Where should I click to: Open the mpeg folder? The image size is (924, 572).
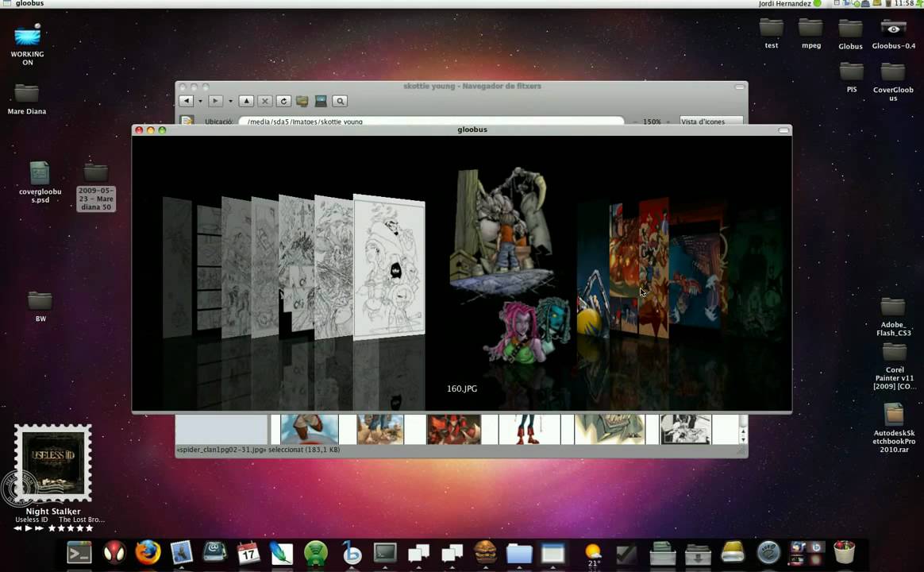point(810,33)
